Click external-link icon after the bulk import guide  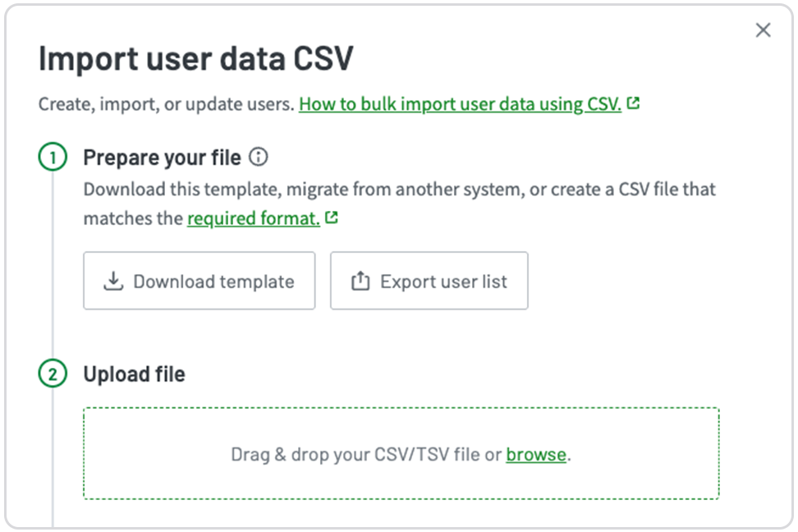click(x=633, y=104)
